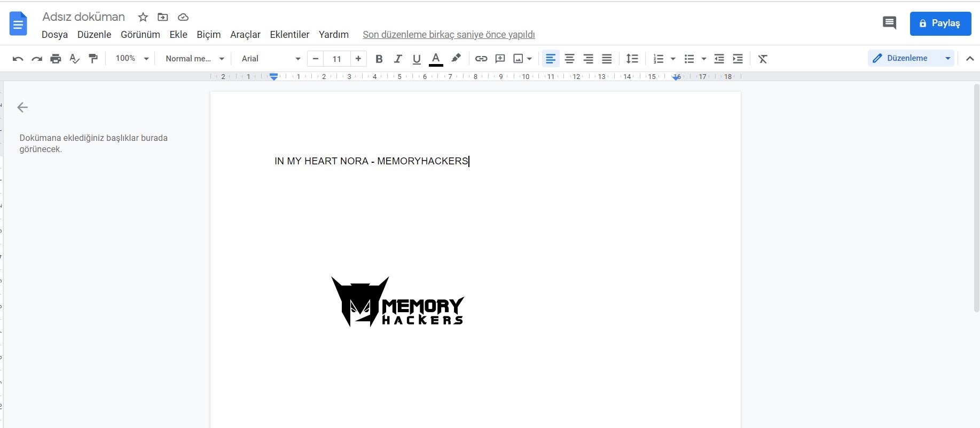Open the Görünüm menu

(140, 35)
